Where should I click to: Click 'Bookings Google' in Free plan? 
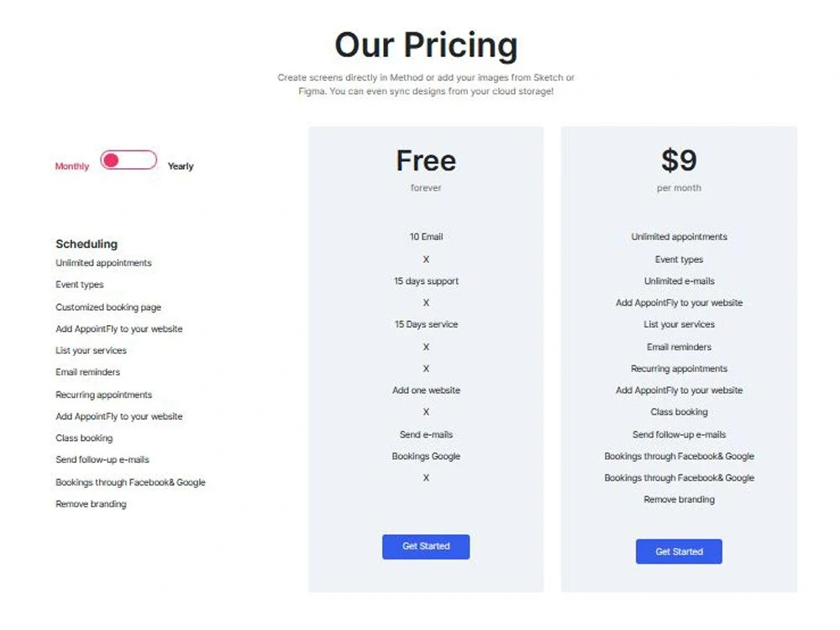point(426,456)
